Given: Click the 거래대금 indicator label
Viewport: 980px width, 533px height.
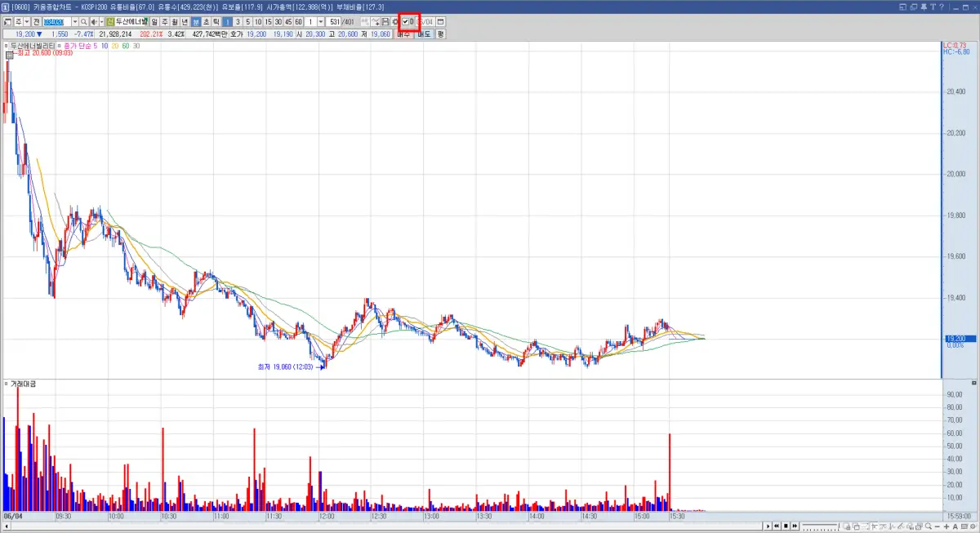Looking at the screenshot, I should pos(24,384).
